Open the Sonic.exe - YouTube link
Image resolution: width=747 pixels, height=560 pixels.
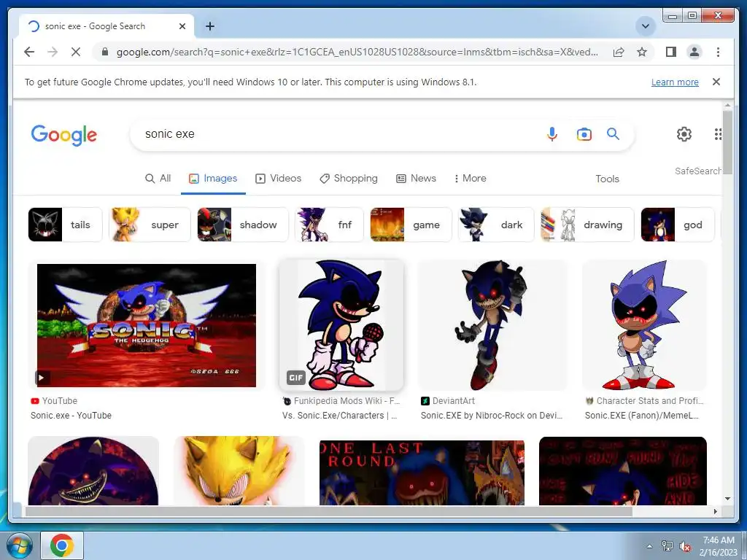pos(71,415)
